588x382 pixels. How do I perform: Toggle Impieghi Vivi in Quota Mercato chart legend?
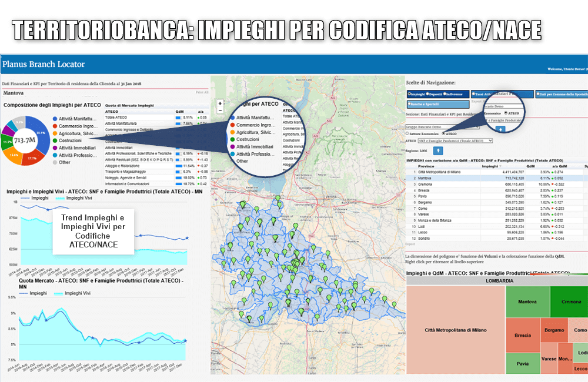[x=72, y=293]
